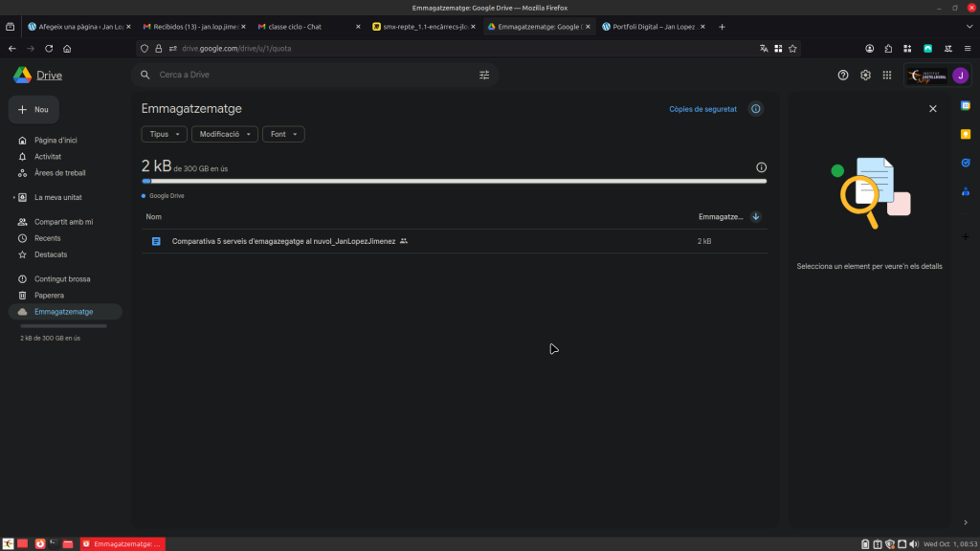Click the storage usage bar
Viewport: 980px width, 551px height.
454,180
